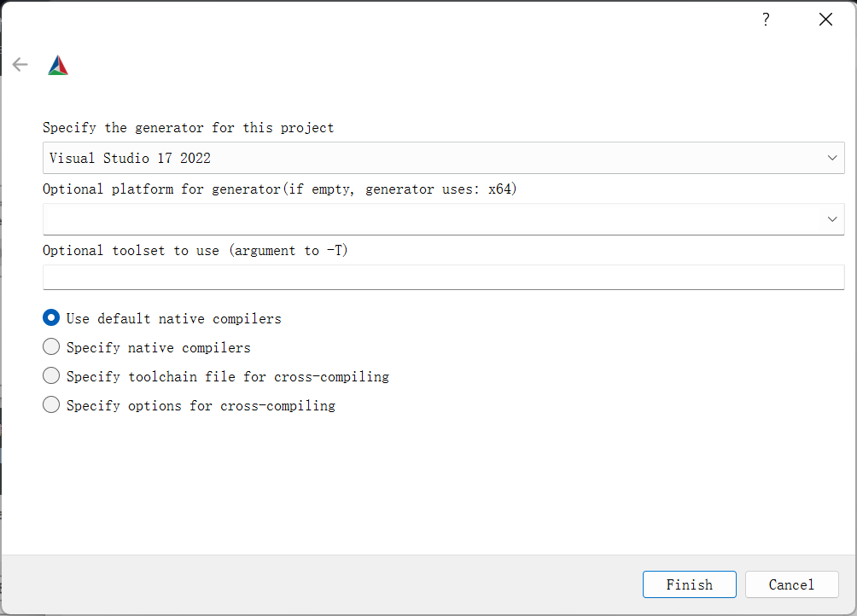Close the dialog with the X icon
This screenshot has width=857, height=616.
click(825, 20)
